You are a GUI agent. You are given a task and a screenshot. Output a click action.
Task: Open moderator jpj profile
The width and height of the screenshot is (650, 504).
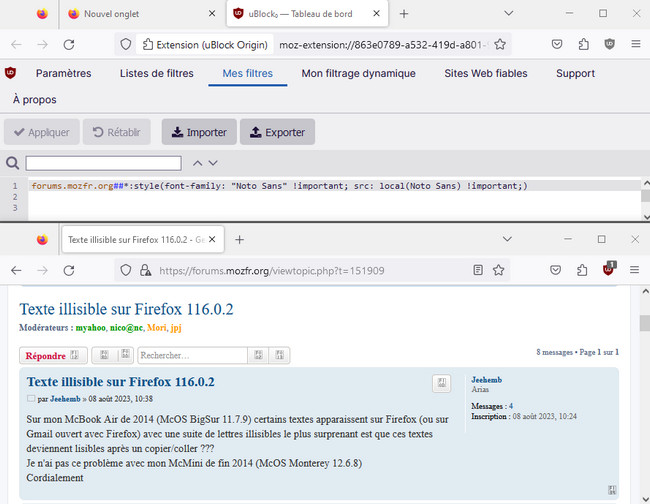[x=176, y=327]
